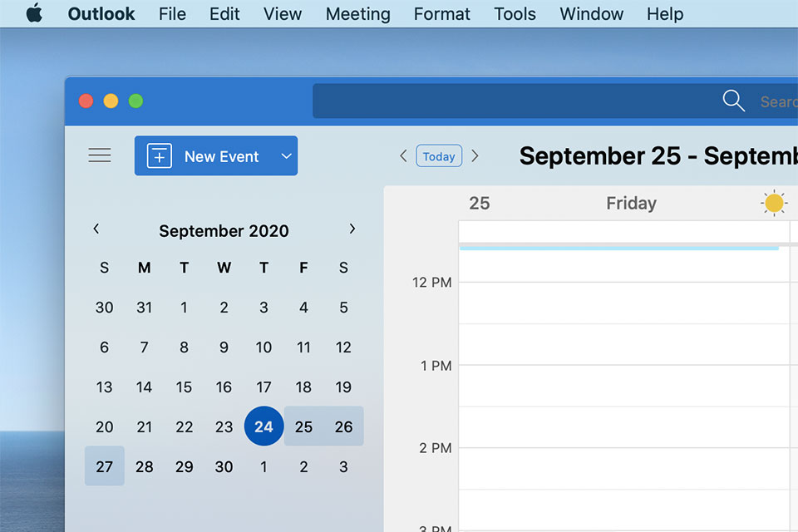
Task: Click the weather sun icon for Friday
Action: tap(774, 202)
